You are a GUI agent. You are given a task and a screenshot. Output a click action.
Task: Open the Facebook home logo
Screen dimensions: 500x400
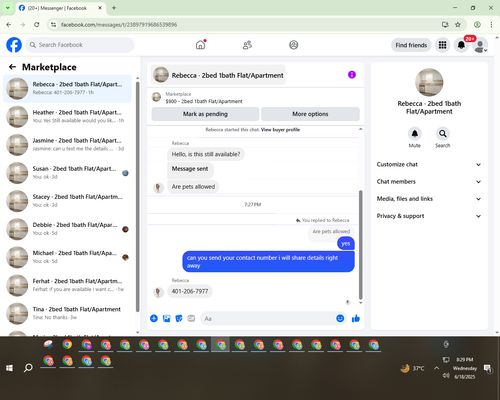tap(14, 45)
